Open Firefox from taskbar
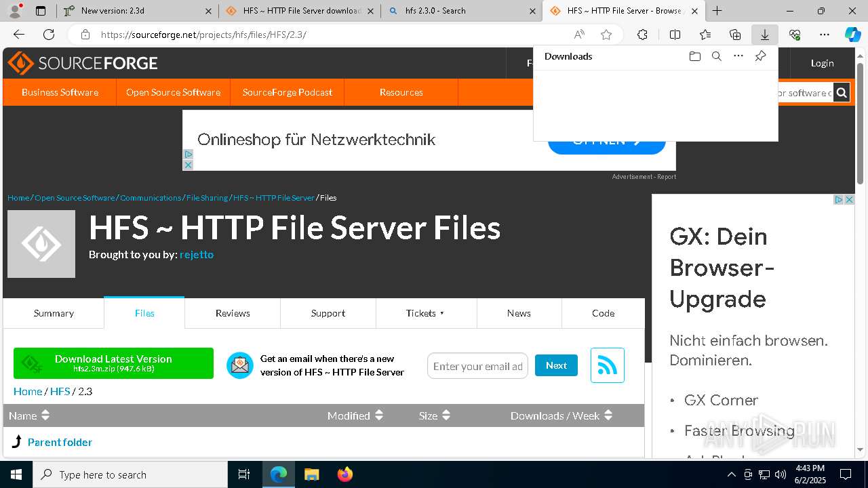This screenshot has height=488, width=868. pos(344,474)
